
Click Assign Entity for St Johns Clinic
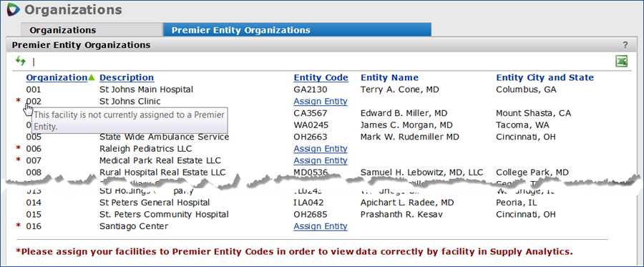[x=321, y=102]
